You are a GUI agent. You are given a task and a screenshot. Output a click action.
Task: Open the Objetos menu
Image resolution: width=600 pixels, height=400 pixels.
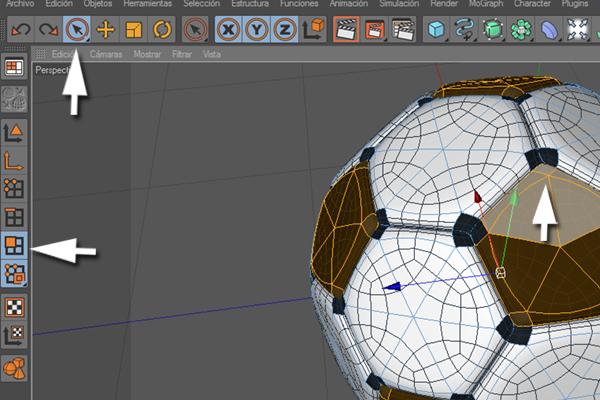point(98,4)
